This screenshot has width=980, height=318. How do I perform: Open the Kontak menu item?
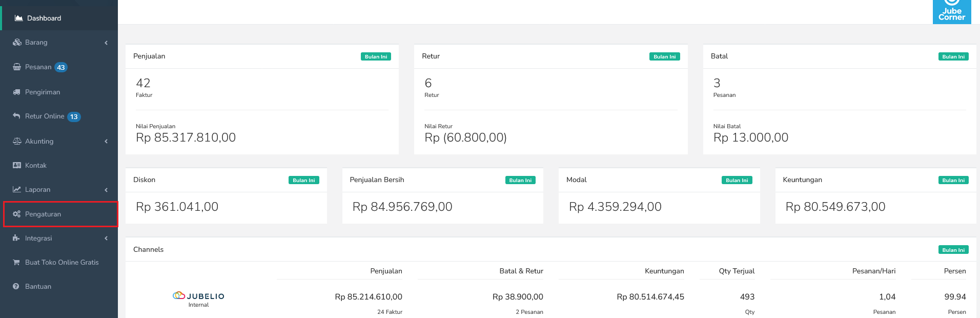click(59, 165)
